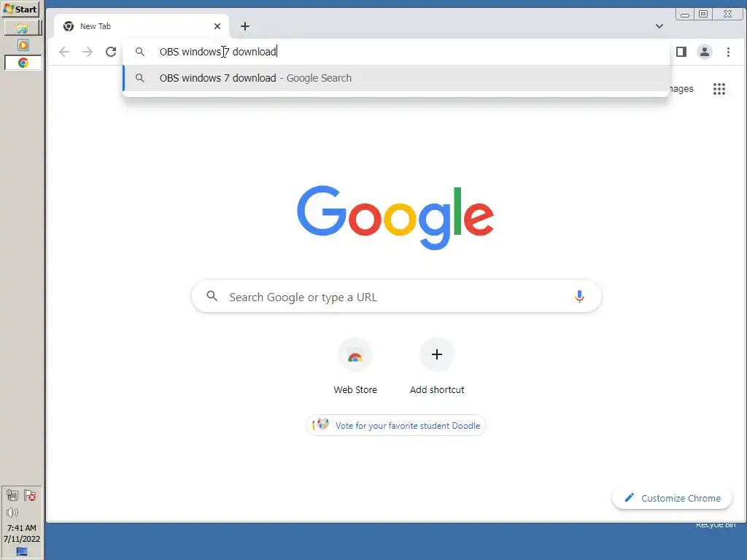Expand the tab search chevron

pos(659,26)
